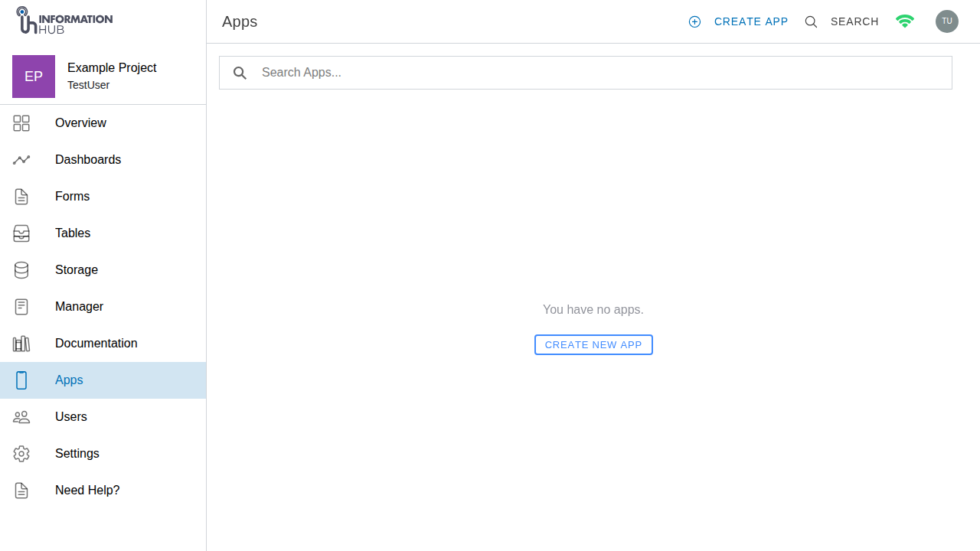980x551 pixels.
Task: Select the highlighted Apps menu entry
Action: coord(103,380)
